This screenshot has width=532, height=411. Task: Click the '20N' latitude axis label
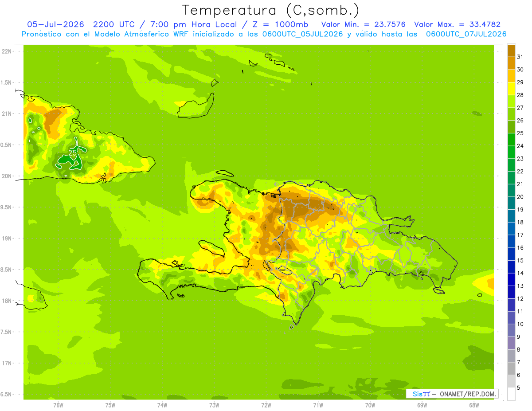6,176
